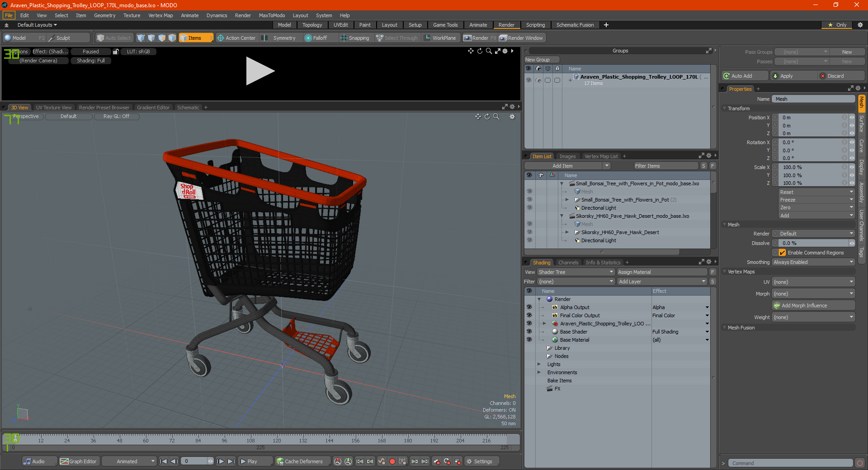Toggle visibility of Alpha Output

pyautogui.click(x=529, y=307)
